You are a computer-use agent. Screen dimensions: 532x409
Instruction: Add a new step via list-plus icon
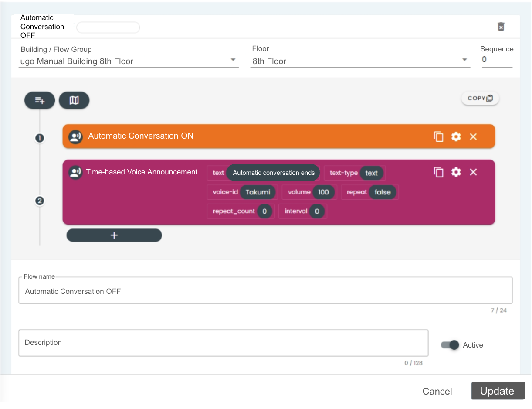point(40,100)
